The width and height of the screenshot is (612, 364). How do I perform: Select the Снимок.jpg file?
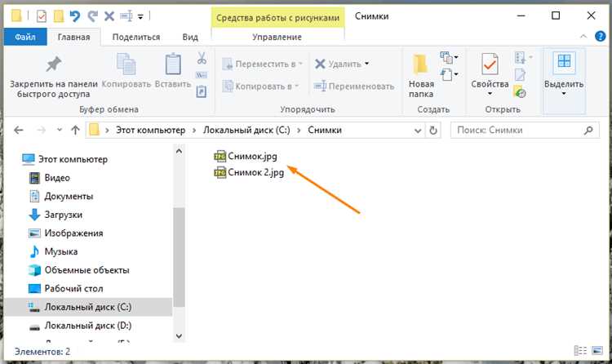pos(246,156)
